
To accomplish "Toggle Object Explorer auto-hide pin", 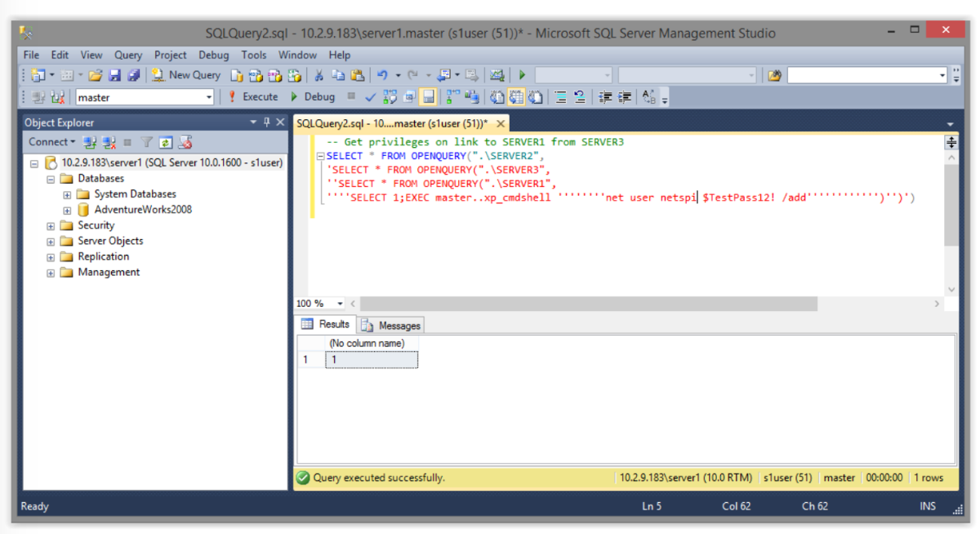I will coord(267,122).
